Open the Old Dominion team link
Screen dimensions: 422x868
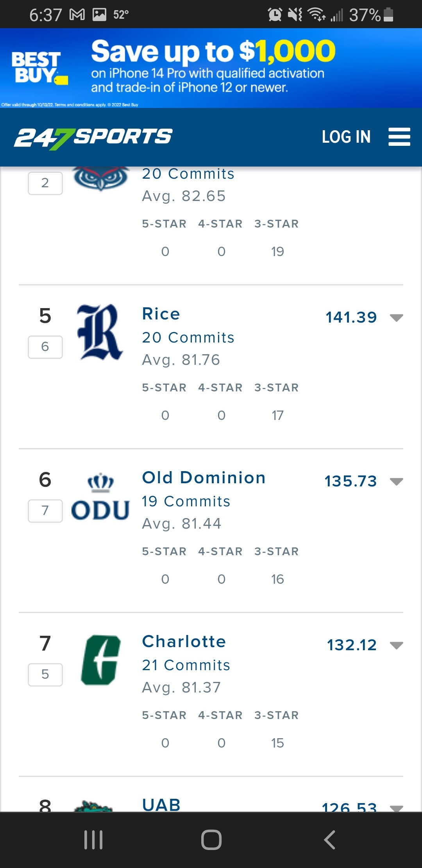click(x=204, y=478)
